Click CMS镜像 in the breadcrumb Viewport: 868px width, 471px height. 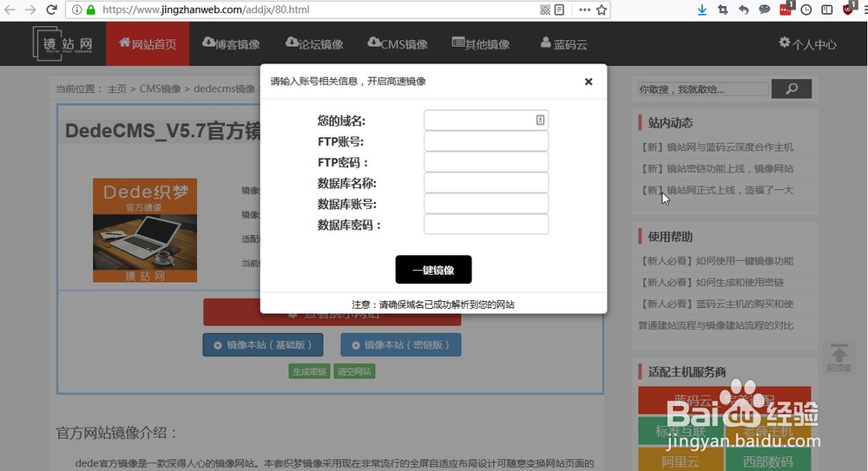click(160, 89)
